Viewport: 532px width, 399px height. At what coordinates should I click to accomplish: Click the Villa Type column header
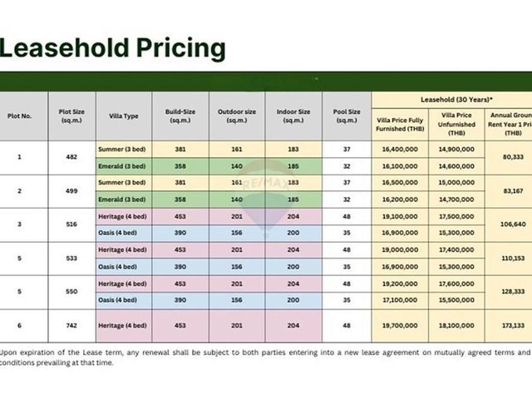(x=124, y=116)
